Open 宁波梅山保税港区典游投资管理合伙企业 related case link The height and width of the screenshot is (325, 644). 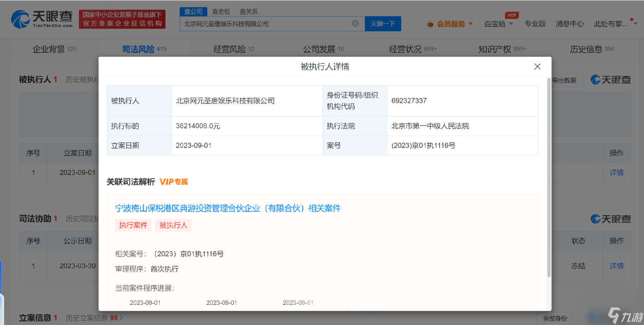coord(228,208)
